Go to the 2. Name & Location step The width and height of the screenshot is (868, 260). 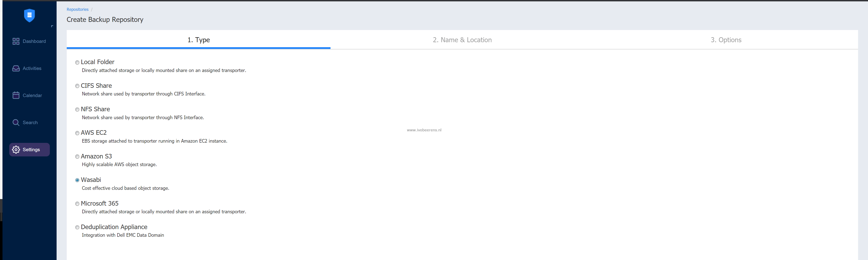pos(462,40)
